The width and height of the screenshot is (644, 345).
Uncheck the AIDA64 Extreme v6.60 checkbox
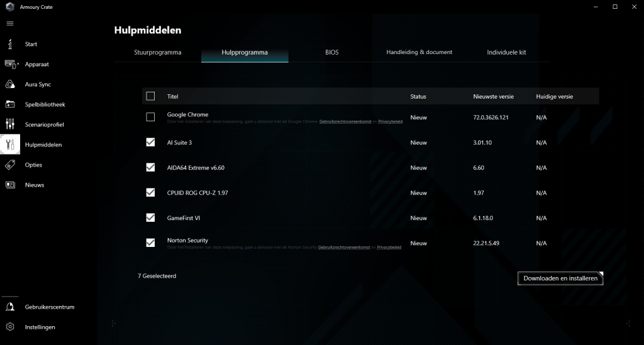coord(150,167)
